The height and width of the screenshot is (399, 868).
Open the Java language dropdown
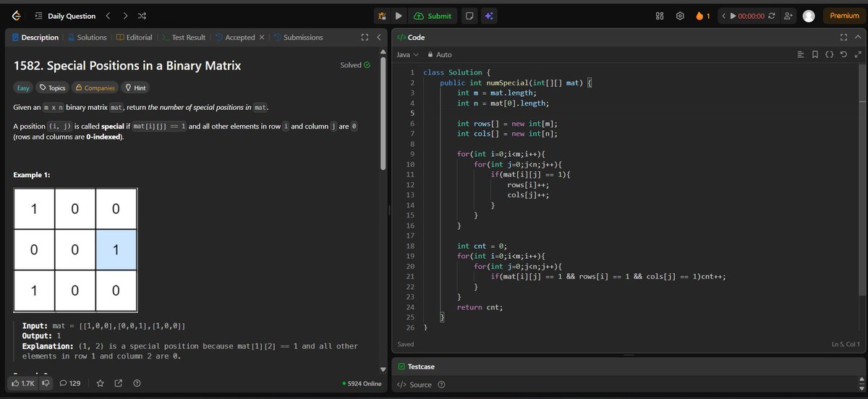[x=407, y=54]
